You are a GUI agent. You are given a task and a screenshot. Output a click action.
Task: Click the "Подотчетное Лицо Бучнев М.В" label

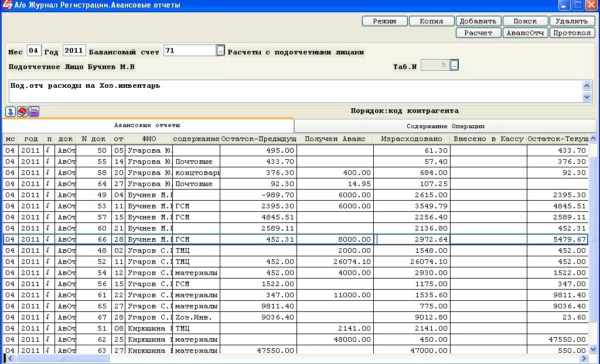(71, 67)
